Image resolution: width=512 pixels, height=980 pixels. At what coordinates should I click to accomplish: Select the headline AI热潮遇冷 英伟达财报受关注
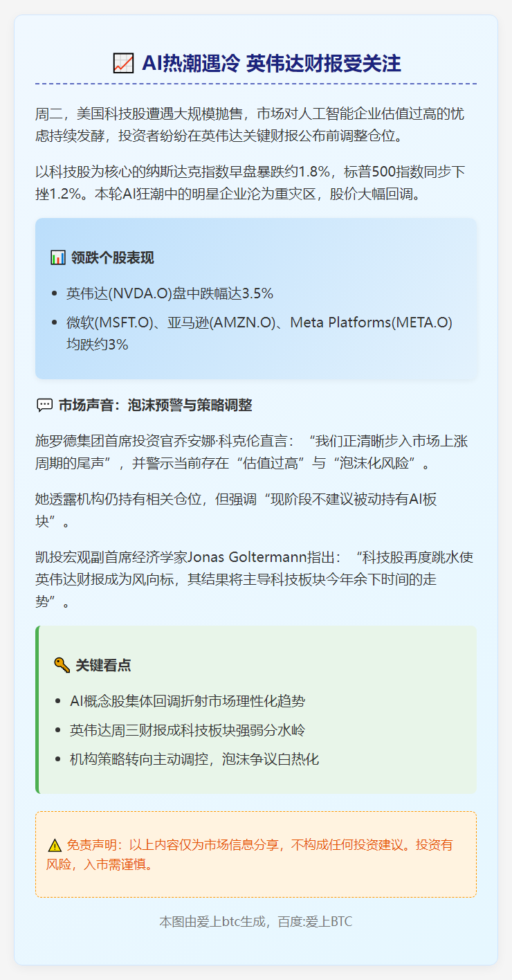[x=271, y=64]
